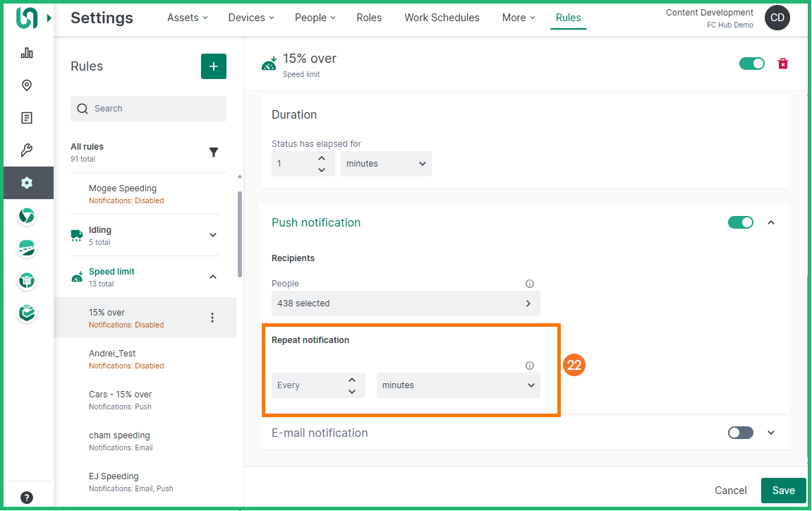This screenshot has width=812, height=511.
Task: Expand the Idling rules group
Action: (213, 235)
